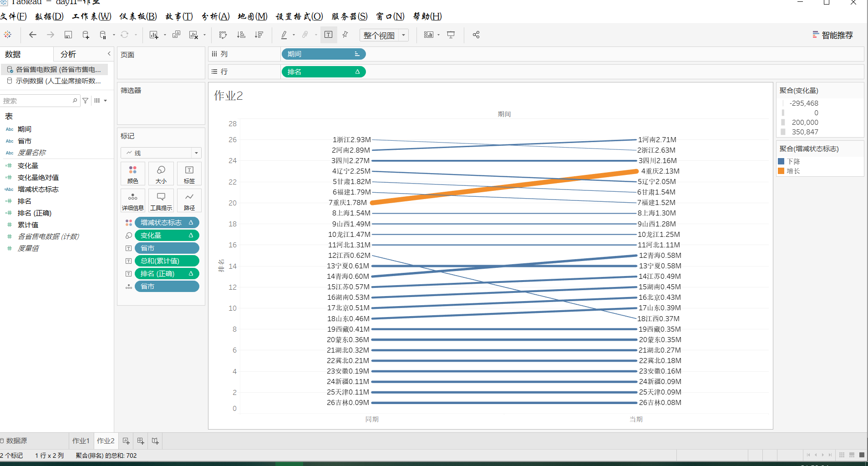The image size is (868, 466).
Task: Click the new worksheet icon next to 作业2
Action: click(x=126, y=440)
